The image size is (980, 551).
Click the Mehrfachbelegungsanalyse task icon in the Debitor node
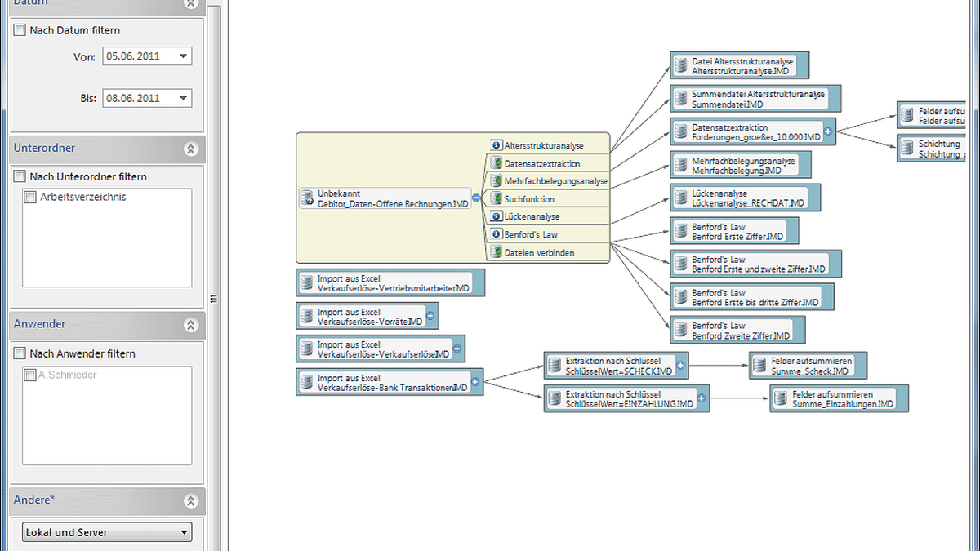point(496,180)
